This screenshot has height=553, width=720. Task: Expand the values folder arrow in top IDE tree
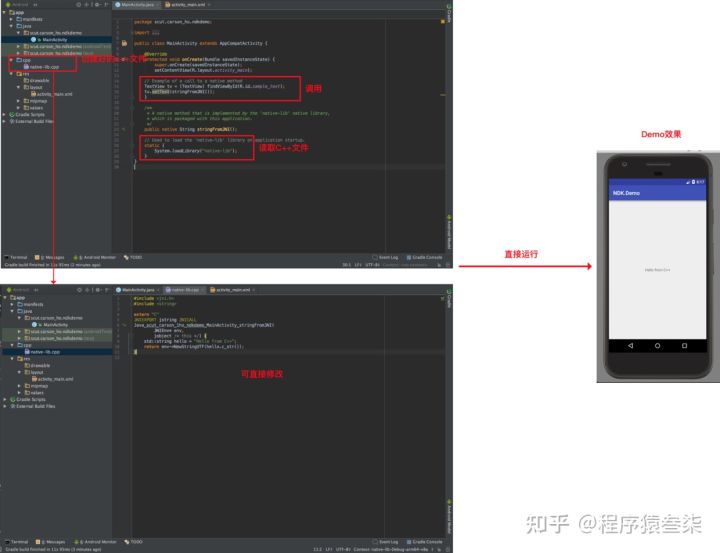pyautogui.click(x=18, y=107)
